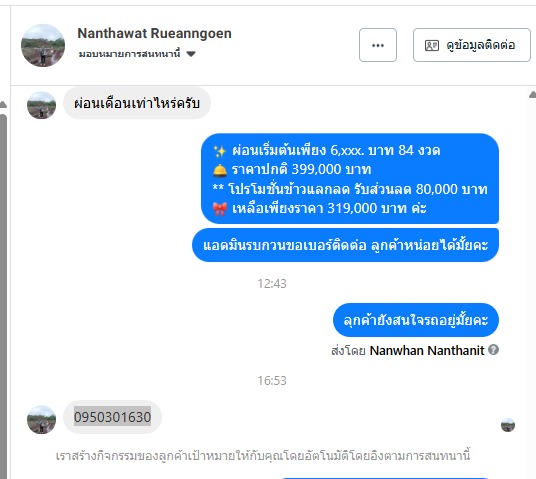The height and width of the screenshot is (479, 536).
Task: Click the contact card icon in header
Action: 432,45
